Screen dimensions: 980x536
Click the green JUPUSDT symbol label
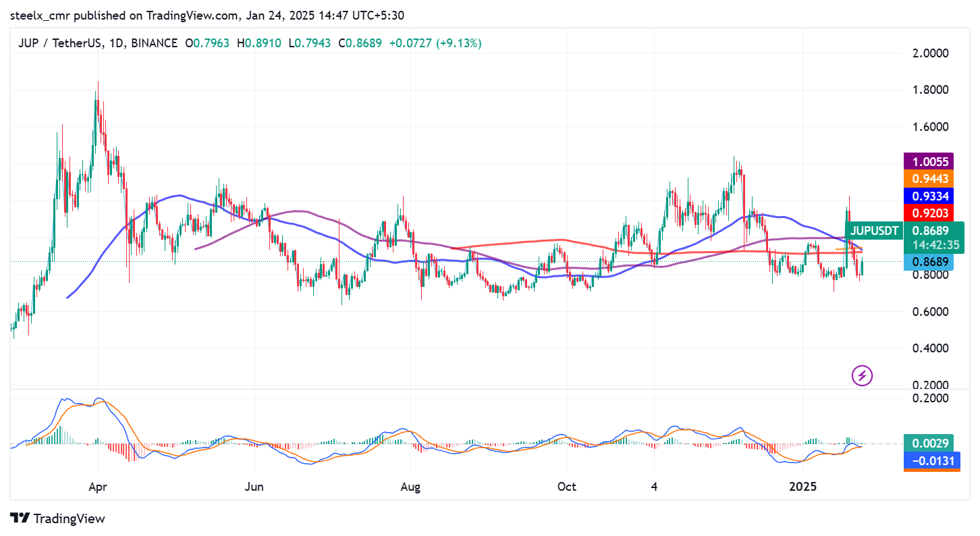pyautogui.click(x=875, y=231)
